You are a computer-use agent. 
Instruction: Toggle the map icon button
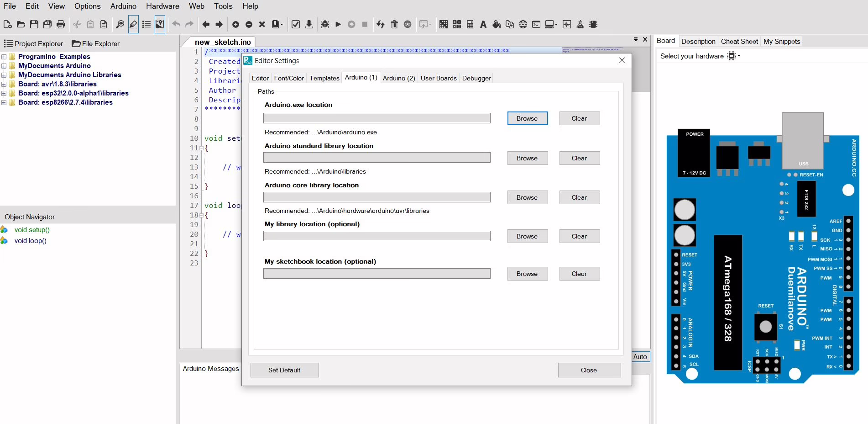(x=160, y=25)
